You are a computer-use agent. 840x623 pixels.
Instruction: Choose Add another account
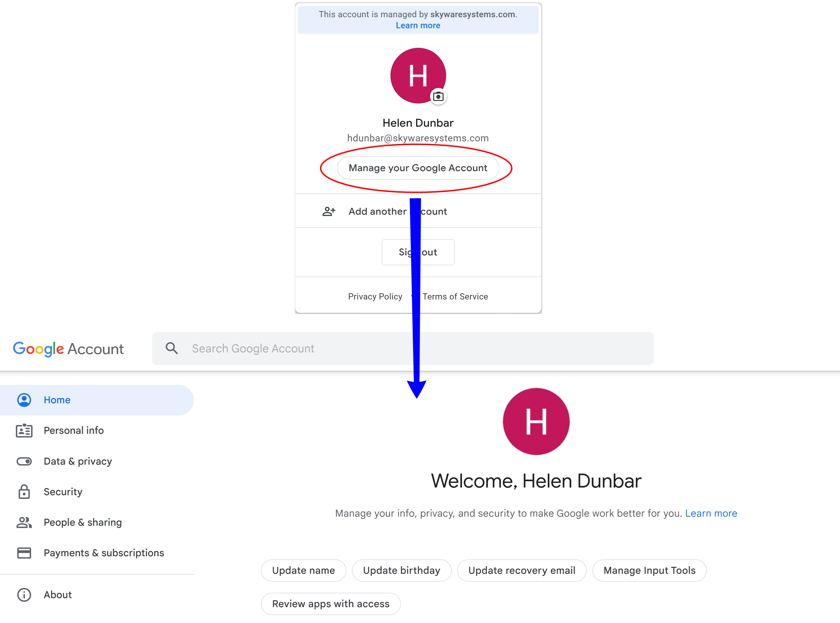pos(418,211)
